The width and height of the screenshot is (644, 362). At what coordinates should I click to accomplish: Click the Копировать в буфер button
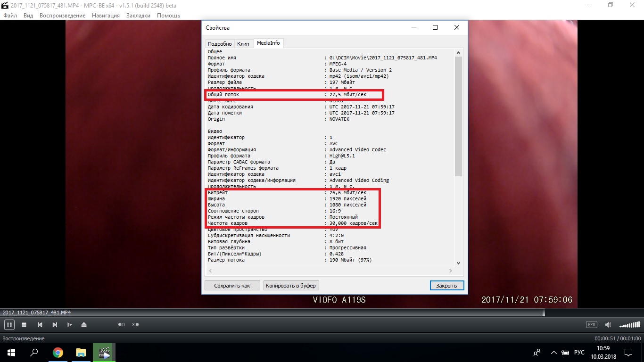(x=291, y=286)
